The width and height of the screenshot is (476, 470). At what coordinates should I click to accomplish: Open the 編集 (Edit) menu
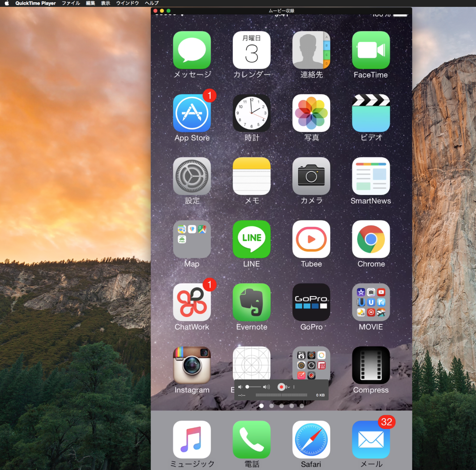click(x=90, y=3)
